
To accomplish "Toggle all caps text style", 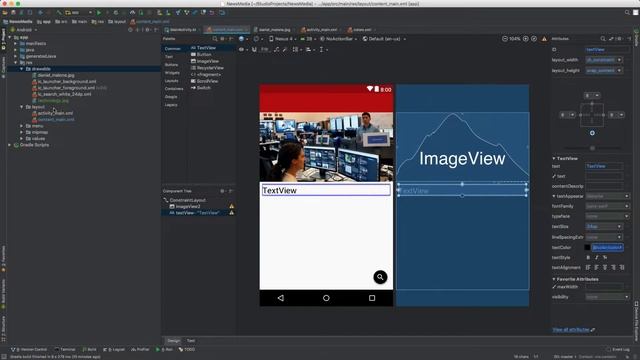I will (605, 258).
